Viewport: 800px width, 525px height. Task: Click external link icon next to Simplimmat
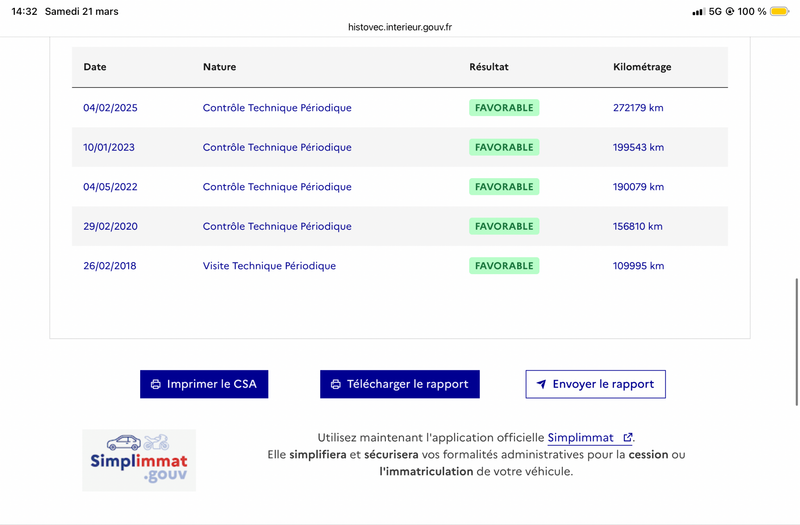coord(628,437)
